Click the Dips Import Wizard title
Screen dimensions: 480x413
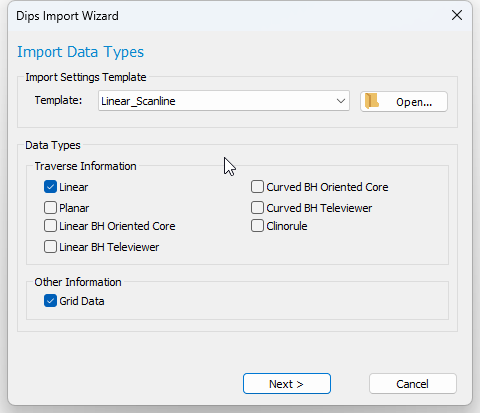[x=67, y=16]
